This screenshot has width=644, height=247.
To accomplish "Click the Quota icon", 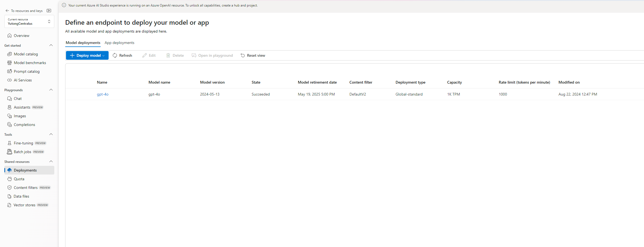I will point(10,179).
